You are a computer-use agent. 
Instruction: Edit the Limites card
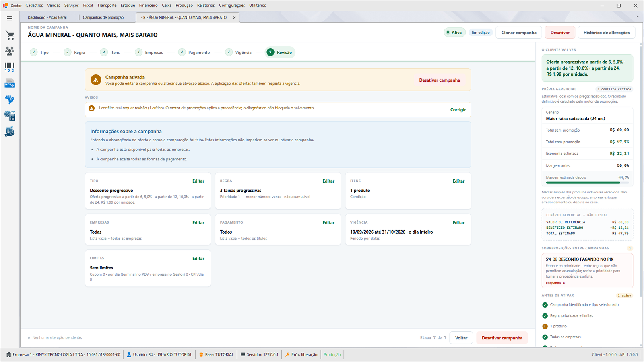pos(198,259)
